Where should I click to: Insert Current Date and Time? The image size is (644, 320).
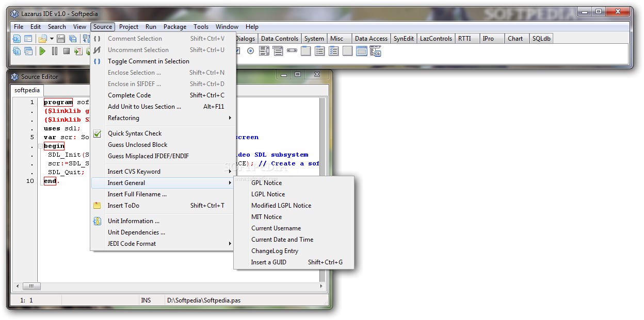coord(294,240)
